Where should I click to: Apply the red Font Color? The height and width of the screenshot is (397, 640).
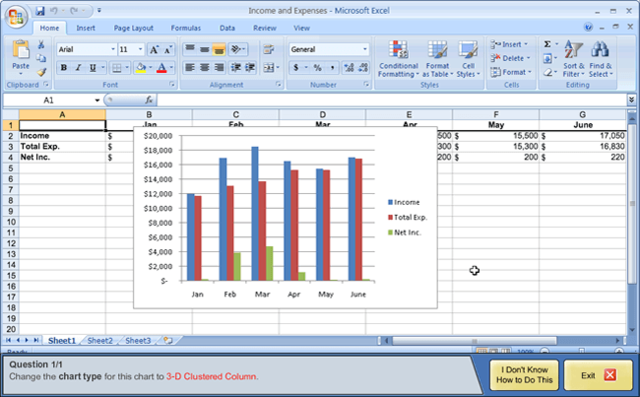[162, 67]
